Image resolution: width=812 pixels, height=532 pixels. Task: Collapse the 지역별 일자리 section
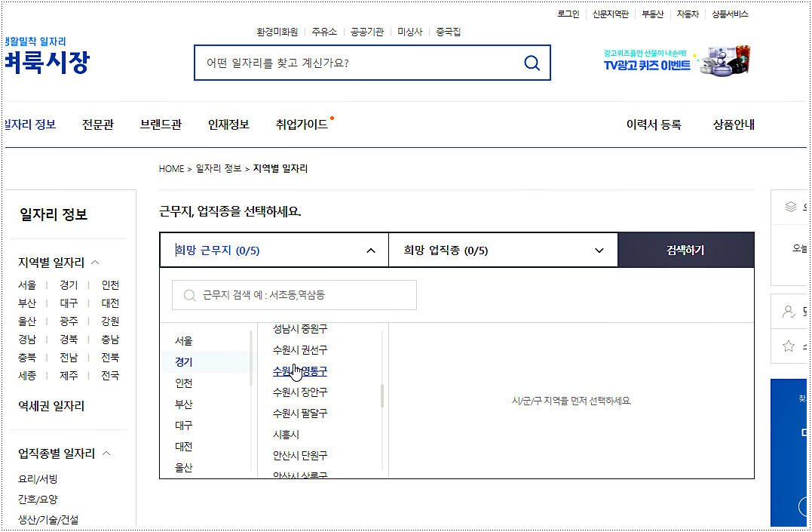pos(95,263)
